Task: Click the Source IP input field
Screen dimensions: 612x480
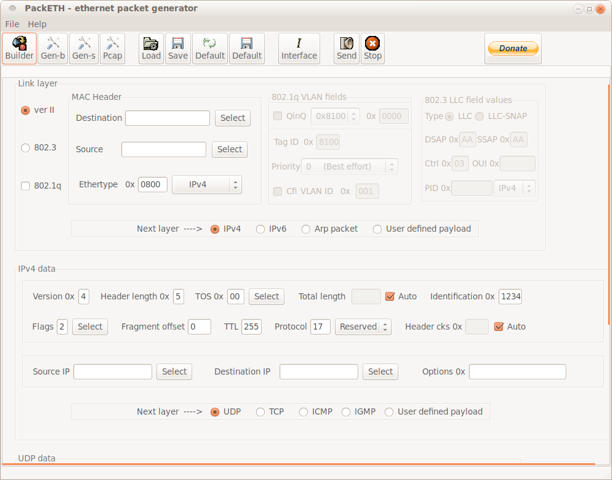Action: coord(112,372)
